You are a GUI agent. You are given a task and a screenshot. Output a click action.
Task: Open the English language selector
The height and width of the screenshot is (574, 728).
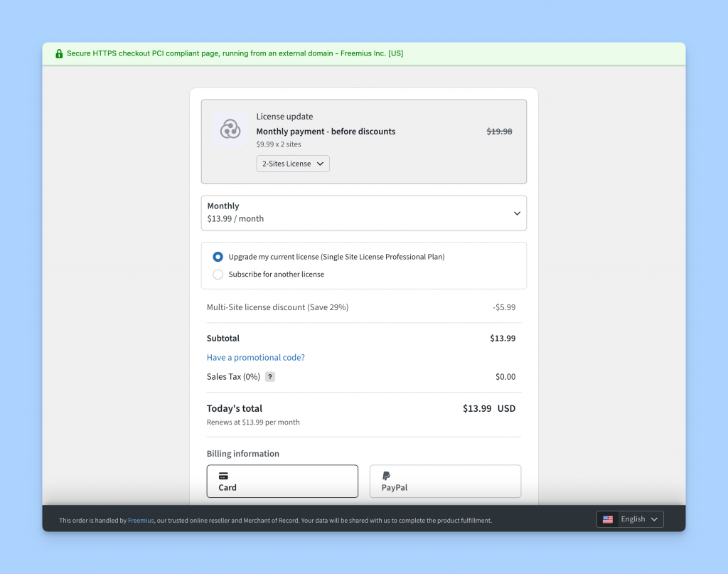click(x=630, y=519)
